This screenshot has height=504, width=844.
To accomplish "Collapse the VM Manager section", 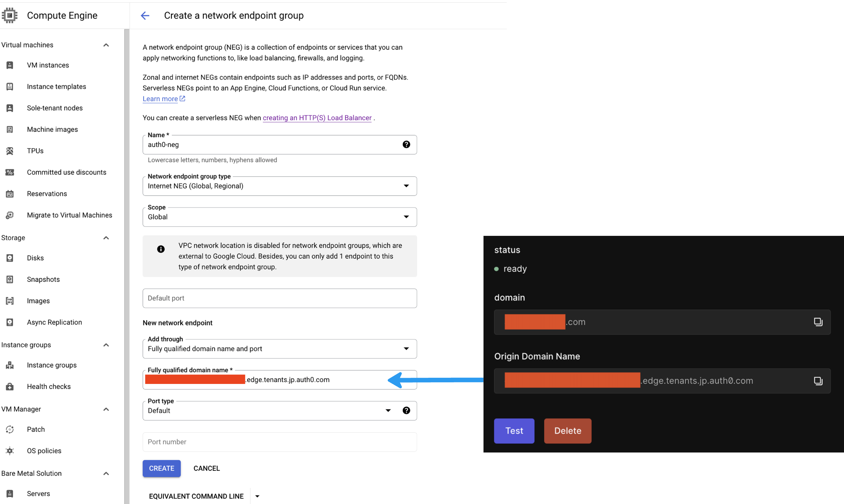I will (x=106, y=409).
